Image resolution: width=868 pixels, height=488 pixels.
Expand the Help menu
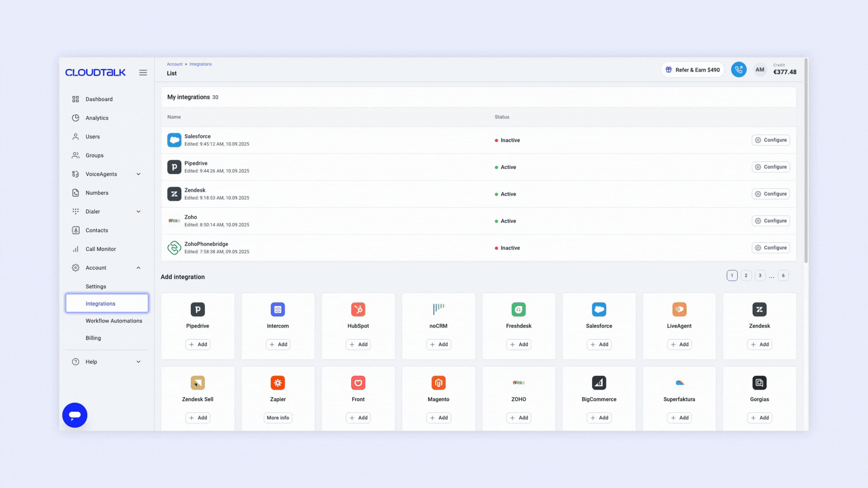[x=138, y=362]
